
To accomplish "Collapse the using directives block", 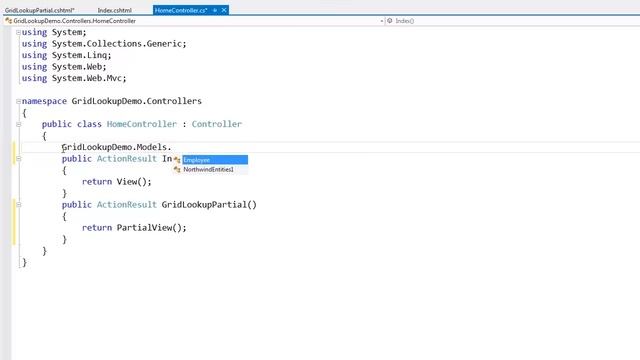I will pos(18,32).
